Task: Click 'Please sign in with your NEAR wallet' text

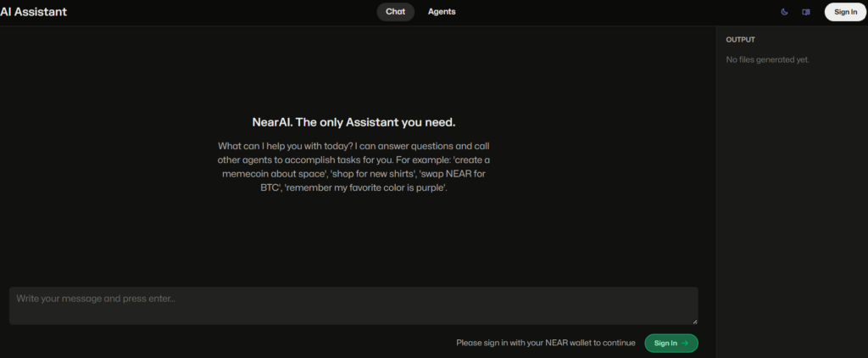Action: (x=546, y=343)
